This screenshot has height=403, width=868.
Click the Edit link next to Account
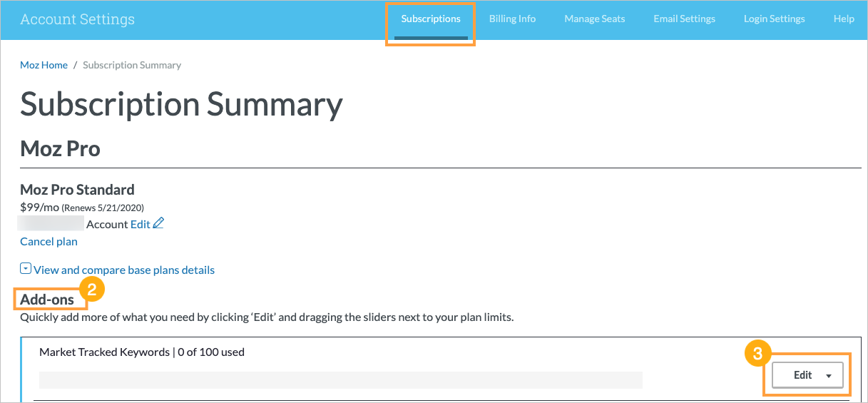(140, 224)
